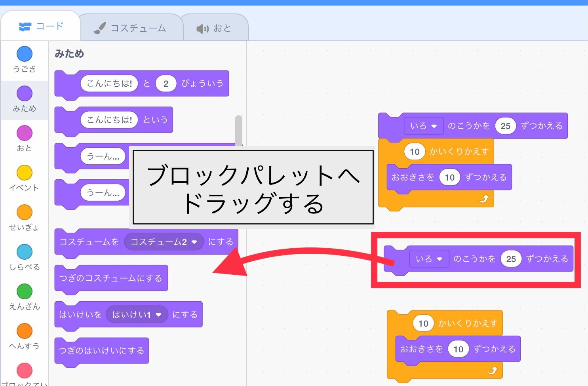Select the イベント (Events) category icon
Viewport: 588px width, 386px height.
25,173
